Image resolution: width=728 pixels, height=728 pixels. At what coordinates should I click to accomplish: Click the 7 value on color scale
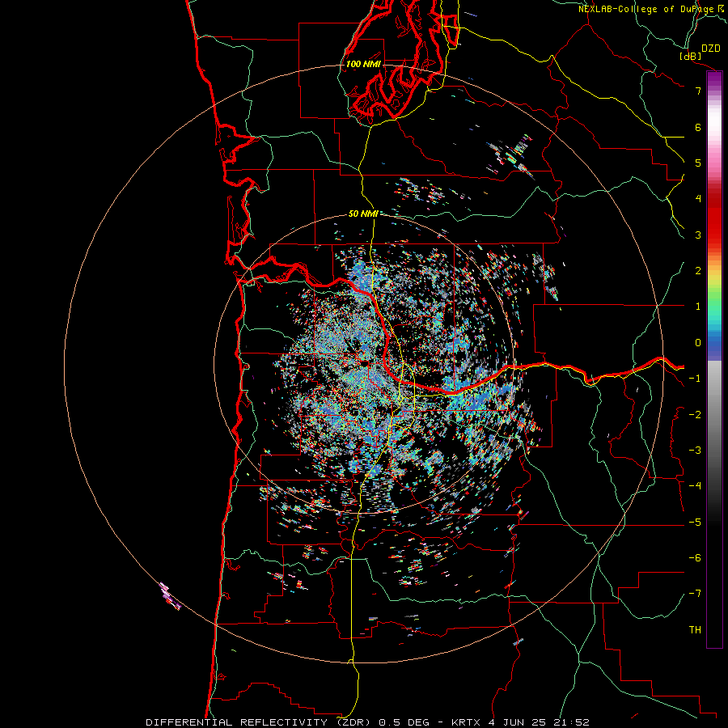coord(698,91)
